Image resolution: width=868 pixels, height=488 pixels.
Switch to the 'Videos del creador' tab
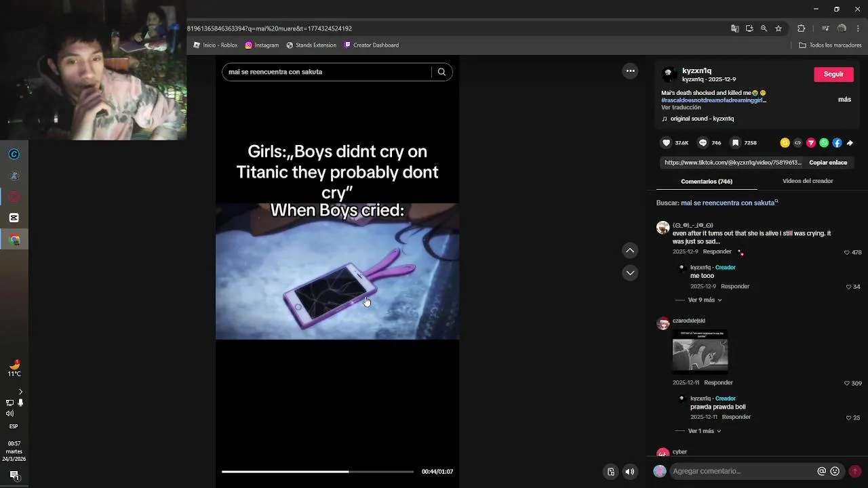(808, 181)
